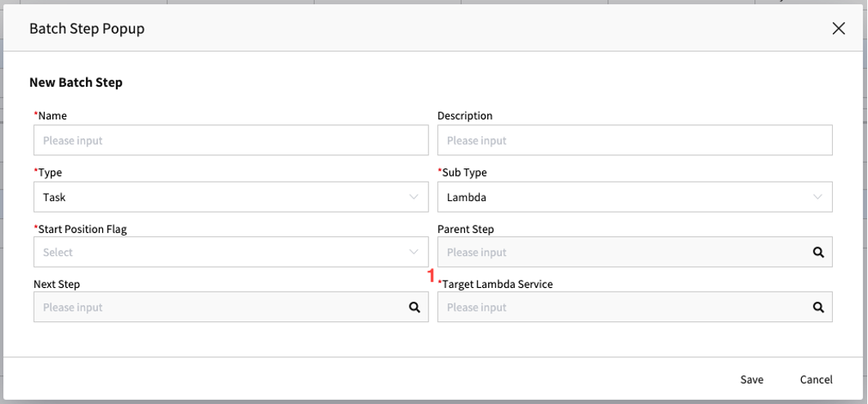Click the Start Position Flag label
The image size is (868, 404).
click(x=83, y=229)
